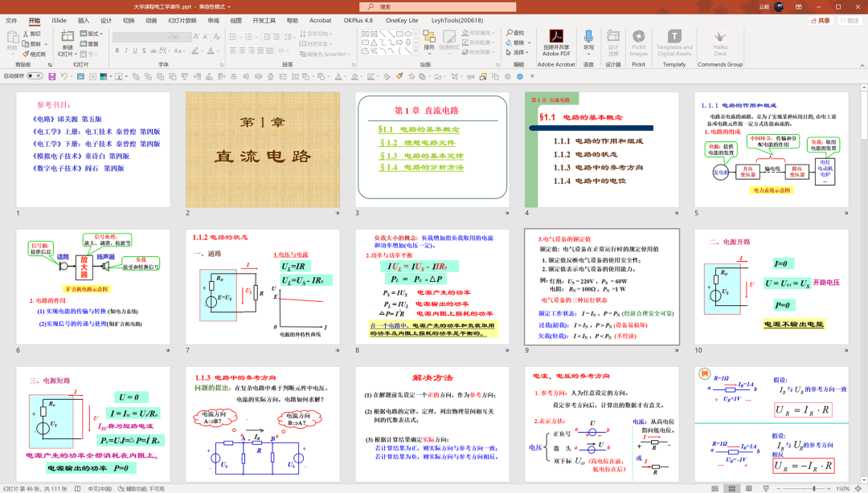Clear formatting with the eraser A icon
This screenshot has width=868, height=493.
pos(217,36)
